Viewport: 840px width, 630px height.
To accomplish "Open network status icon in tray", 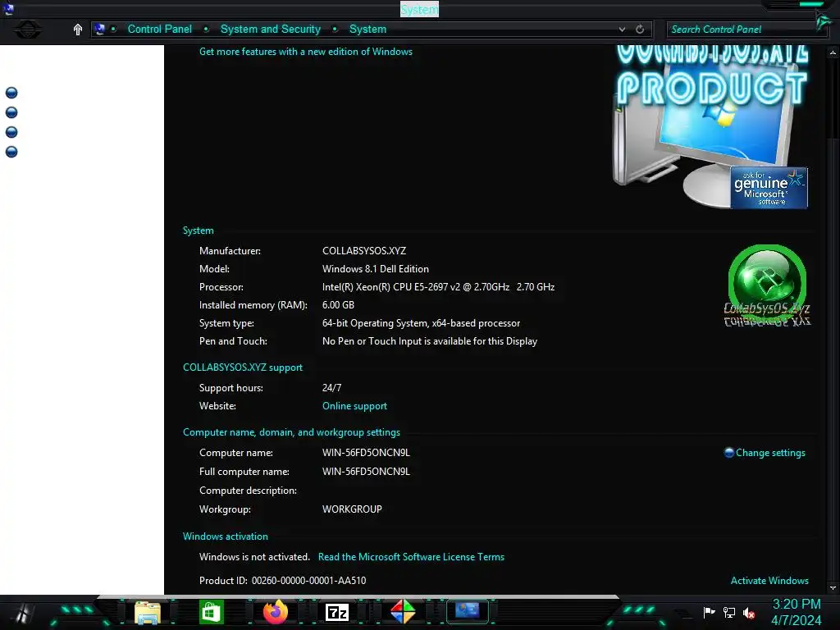I will [x=729, y=612].
